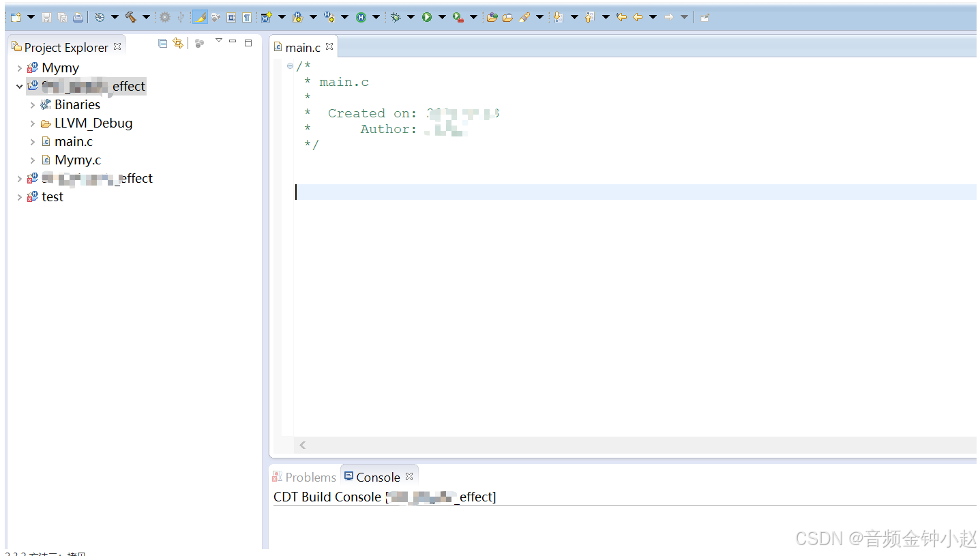Open the New wizard dropdown arrow
Image resolution: width=980 pixels, height=556 pixels.
[31, 17]
